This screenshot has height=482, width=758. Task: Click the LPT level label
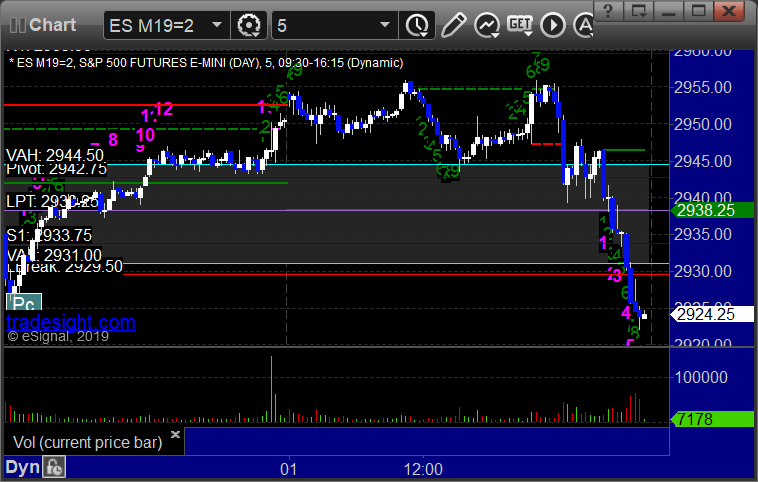click(52, 201)
